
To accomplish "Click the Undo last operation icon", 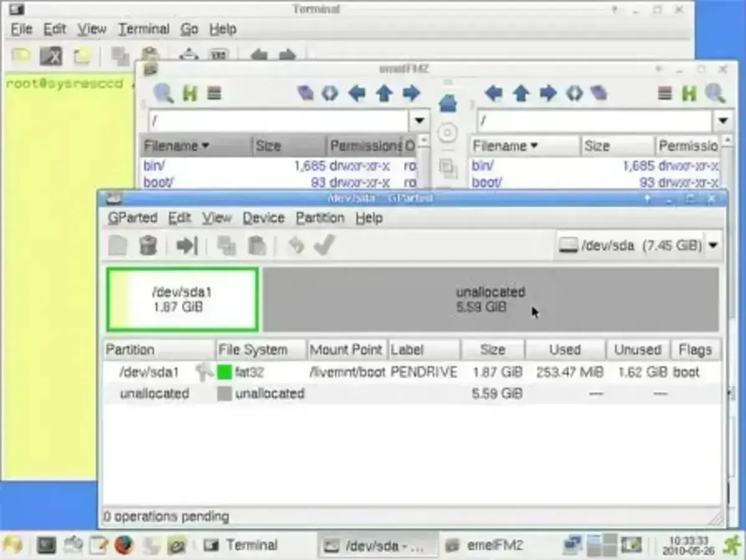I will coord(296,246).
